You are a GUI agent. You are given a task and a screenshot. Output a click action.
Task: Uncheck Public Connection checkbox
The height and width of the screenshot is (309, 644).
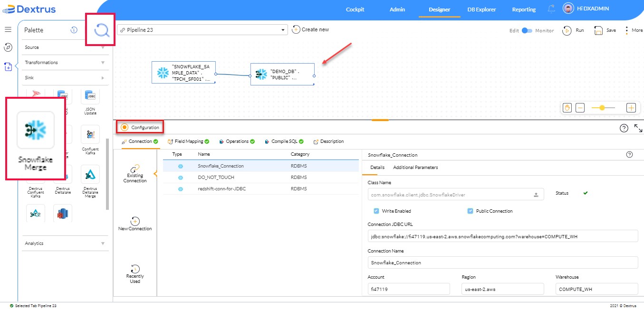point(470,211)
